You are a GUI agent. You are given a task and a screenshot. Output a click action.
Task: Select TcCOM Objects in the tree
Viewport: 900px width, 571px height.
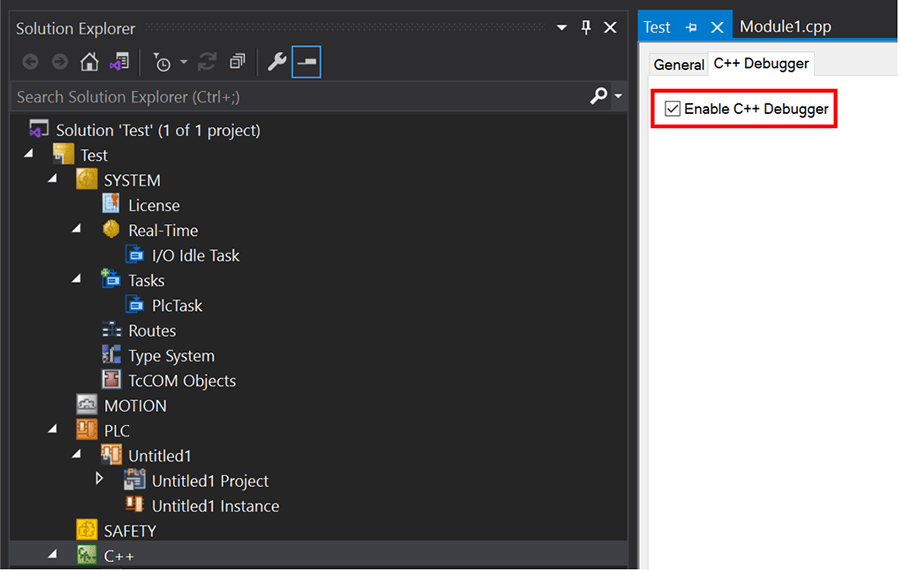click(x=182, y=381)
